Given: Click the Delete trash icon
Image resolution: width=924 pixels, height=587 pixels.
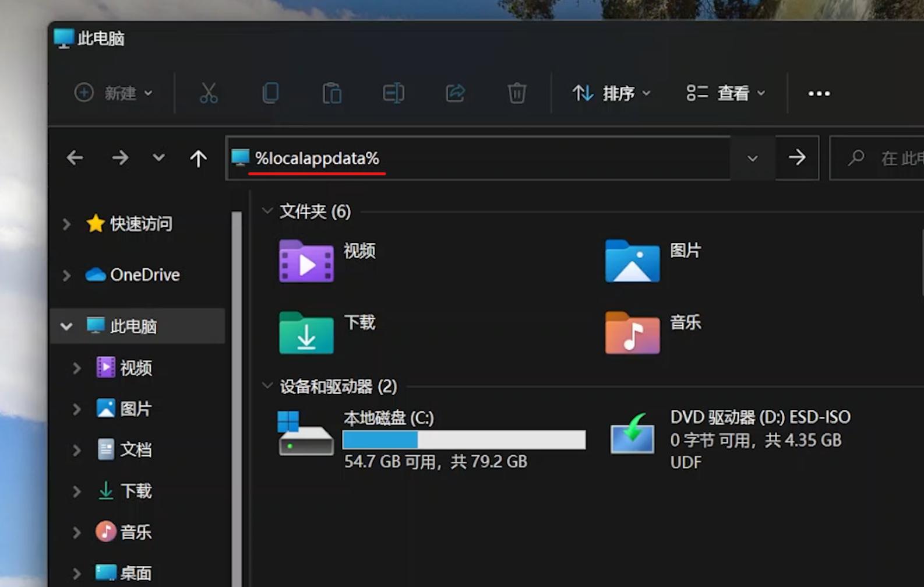Looking at the screenshot, I should coord(517,93).
